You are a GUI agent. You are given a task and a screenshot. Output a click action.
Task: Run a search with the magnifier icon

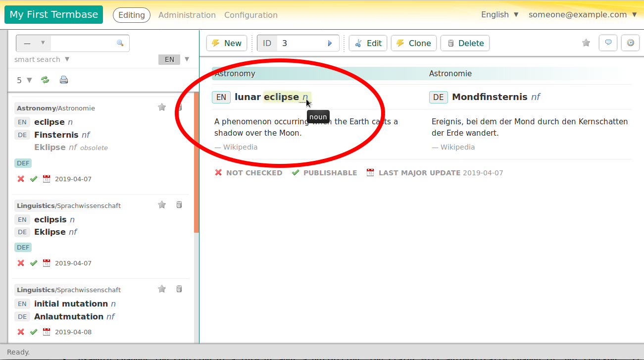click(x=120, y=43)
